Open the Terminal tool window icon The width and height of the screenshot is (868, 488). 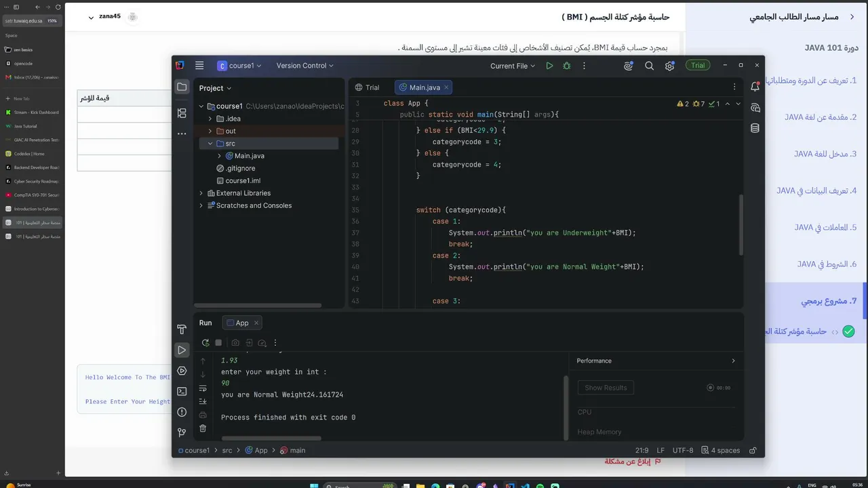pos(182,391)
